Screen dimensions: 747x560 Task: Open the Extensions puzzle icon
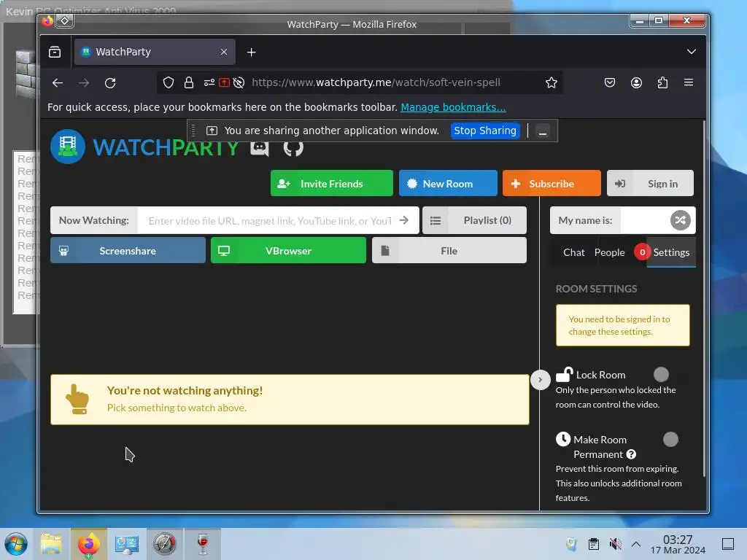(x=662, y=82)
